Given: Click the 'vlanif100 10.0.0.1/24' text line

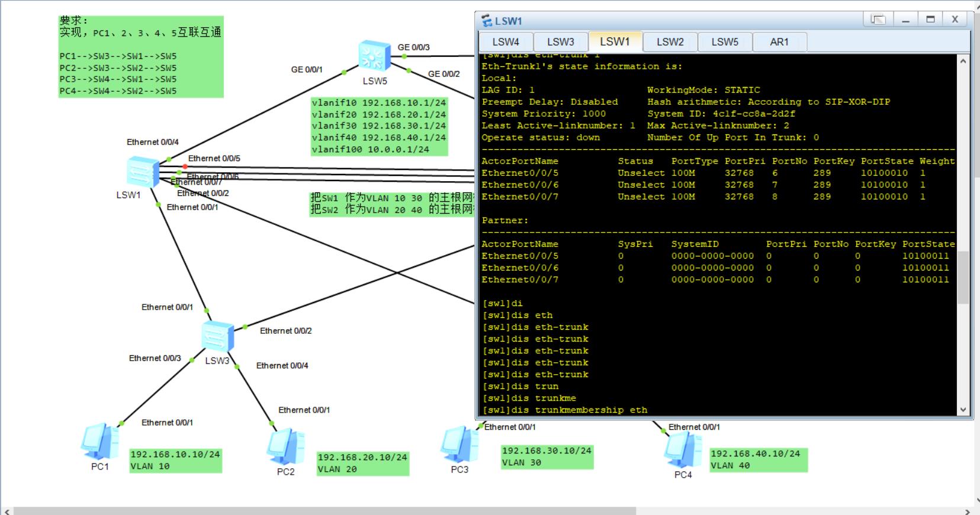Looking at the screenshot, I should 370,150.
